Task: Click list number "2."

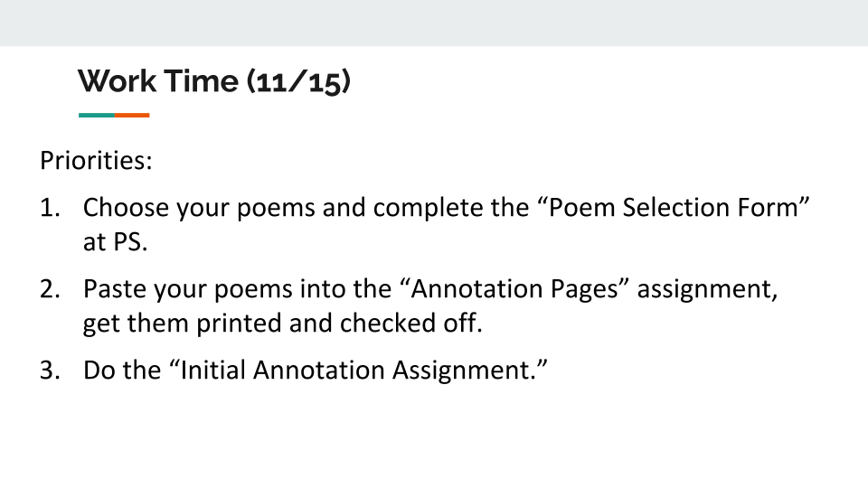Action: pos(51,290)
